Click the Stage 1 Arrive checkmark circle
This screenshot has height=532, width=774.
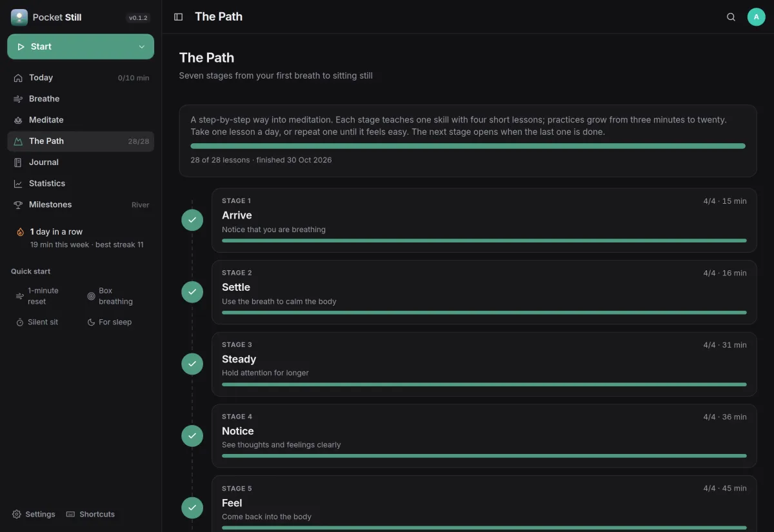(x=192, y=220)
